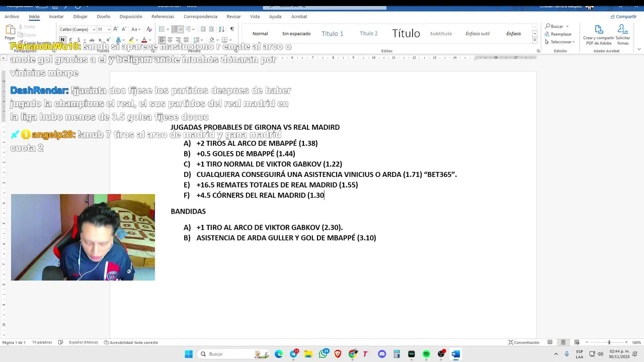The height and width of the screenshot is (362, 644).
Task: Collapse the ribbon with the chevron
Action: pos(639,49)
